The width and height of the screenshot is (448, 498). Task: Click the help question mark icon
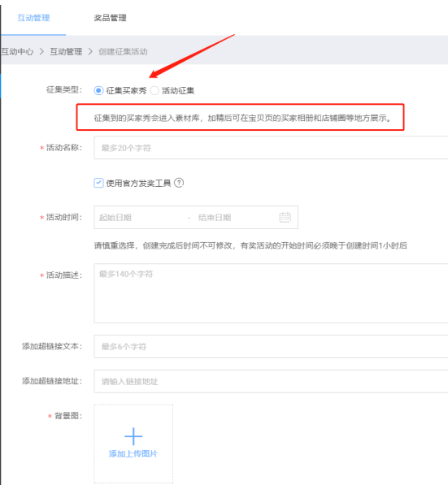click(179, 183)
